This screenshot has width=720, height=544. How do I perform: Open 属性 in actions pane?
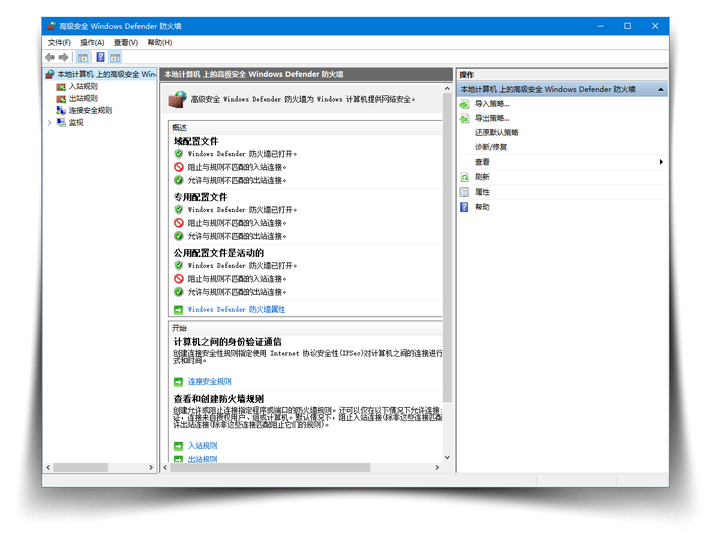coord(482,192)
